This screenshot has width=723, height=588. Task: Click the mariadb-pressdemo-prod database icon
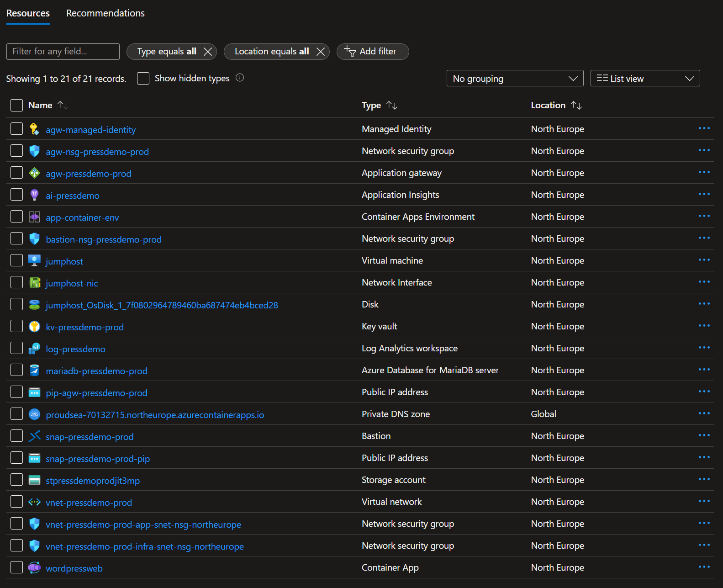(34, 370)
